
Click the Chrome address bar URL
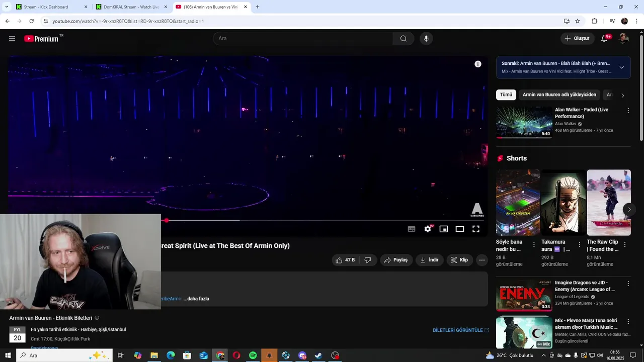[x=128, y=21]
